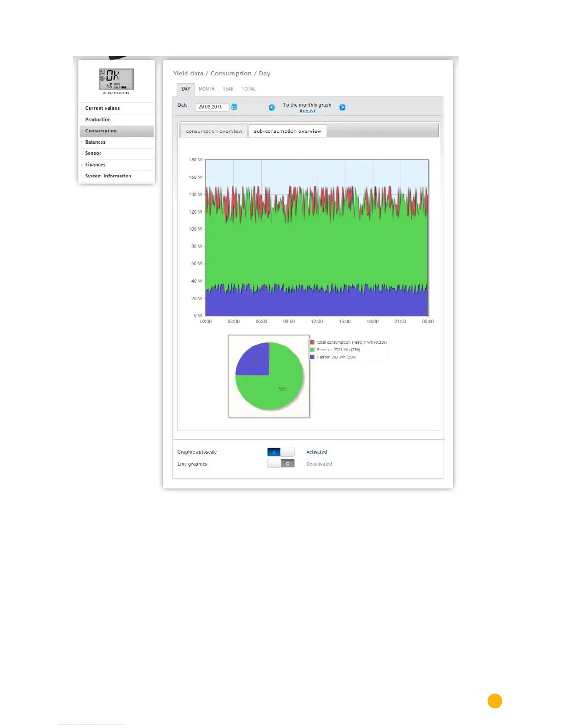Screen dimensions: 563x728
Task: Open the consumption overview tab
Action: pyautogui.click(x=214, y=131)
